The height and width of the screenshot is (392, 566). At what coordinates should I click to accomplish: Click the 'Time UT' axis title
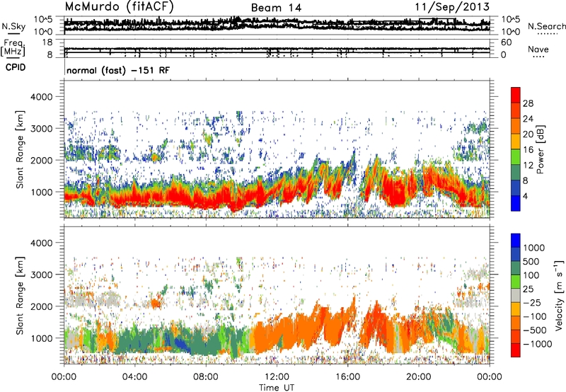(x=277, y=388)
